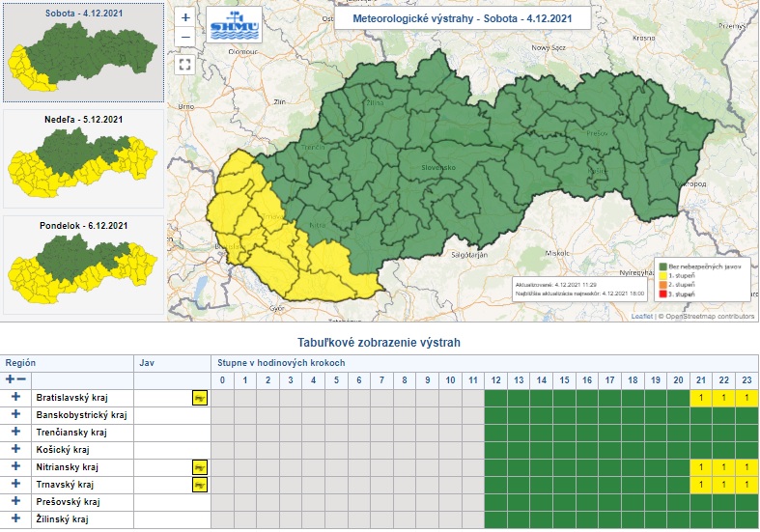
Task: Zoom in on the warnings map
Action: coord(184,18)
